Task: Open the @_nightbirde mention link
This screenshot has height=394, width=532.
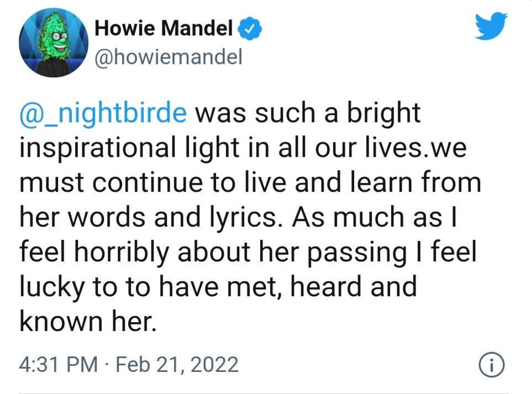Action: point(103,114)
